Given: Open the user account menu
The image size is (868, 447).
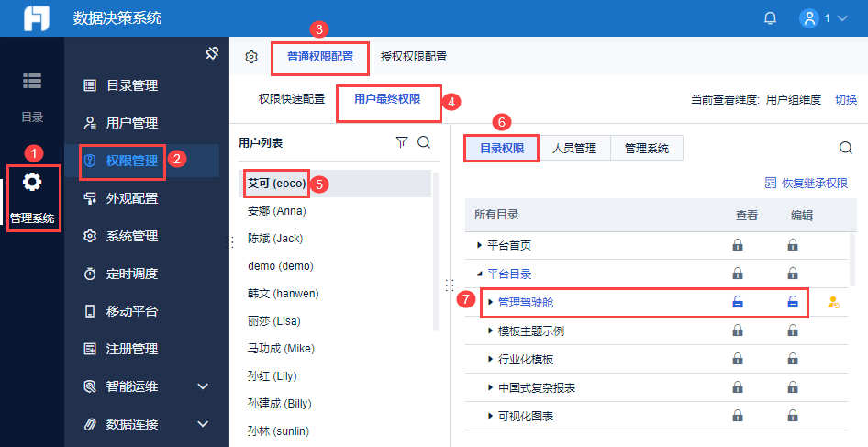Looking at the screenshot, I should point(823,18).
